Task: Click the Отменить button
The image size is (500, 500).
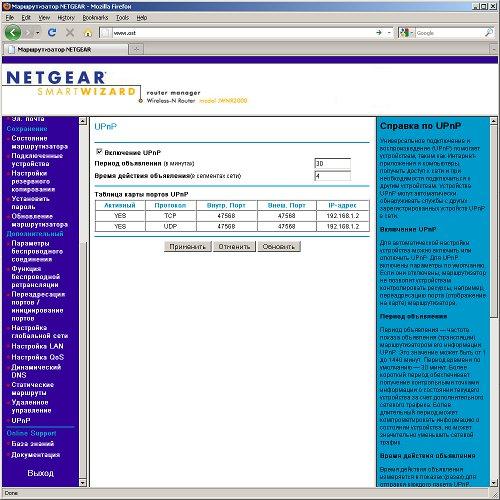Action: 234,247
